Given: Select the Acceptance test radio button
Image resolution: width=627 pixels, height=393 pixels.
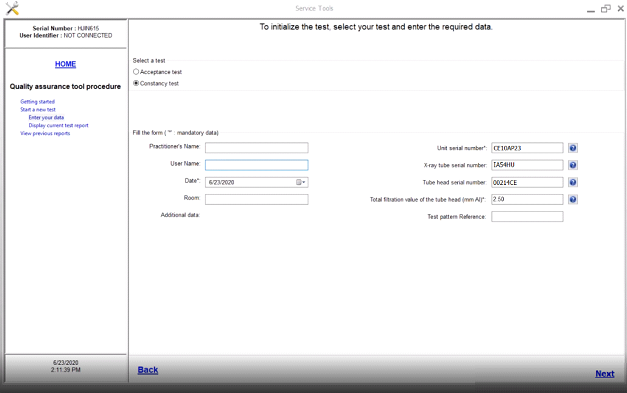Looking at the screenshot, I should point(136,72).
